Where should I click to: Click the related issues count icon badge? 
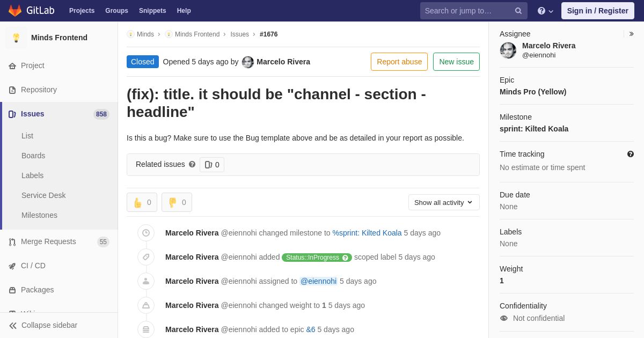[212, 165]
